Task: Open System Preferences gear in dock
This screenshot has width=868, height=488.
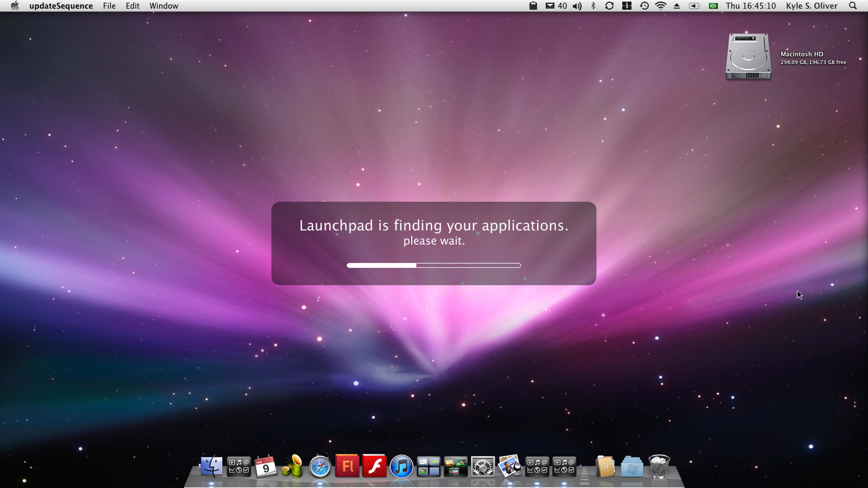Action: 483,466
